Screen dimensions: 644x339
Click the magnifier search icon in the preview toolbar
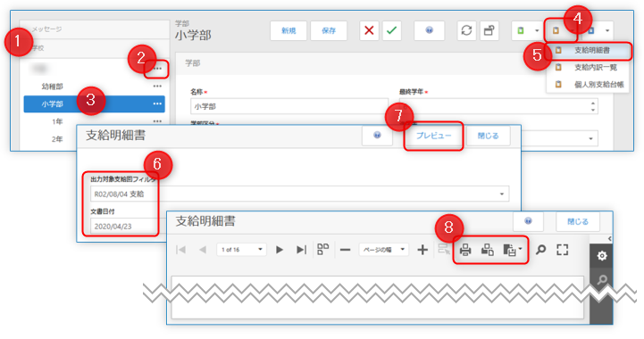point(541,250)
